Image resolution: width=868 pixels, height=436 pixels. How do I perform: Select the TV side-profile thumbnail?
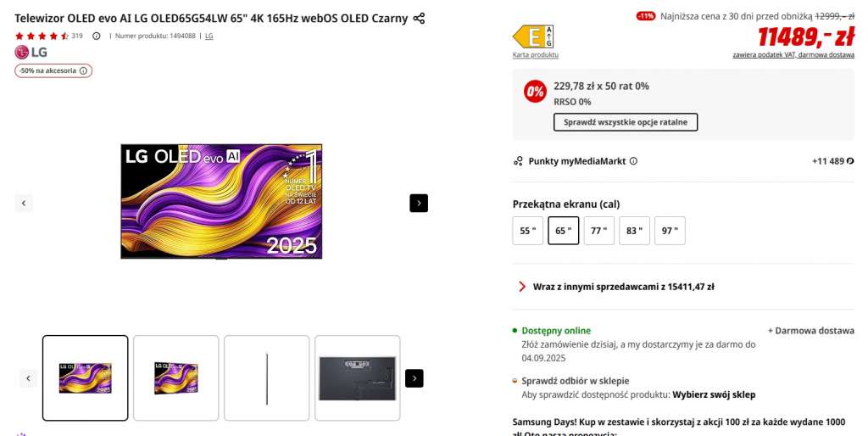[x=267, y=377]
